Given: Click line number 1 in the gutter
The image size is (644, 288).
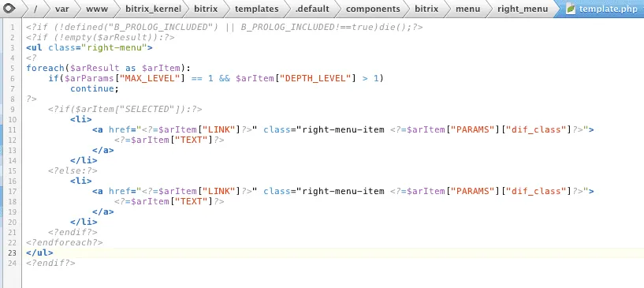Looking at the screenshot, I should pyautogui.click(x=13, y=27).
